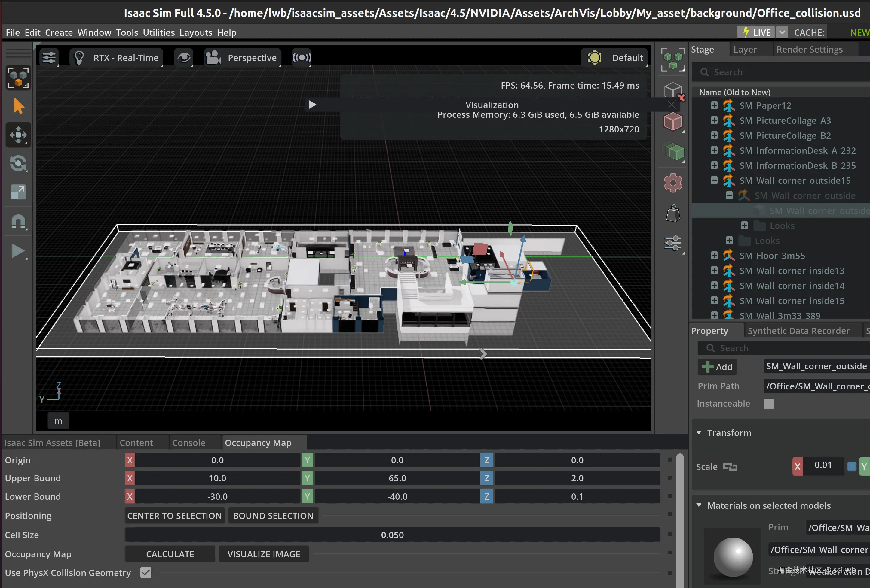Click the CALCULATE occupancy map button
The height and width of the screenshot is (588, 870).
pyautogui.click(x=170, y=554)
